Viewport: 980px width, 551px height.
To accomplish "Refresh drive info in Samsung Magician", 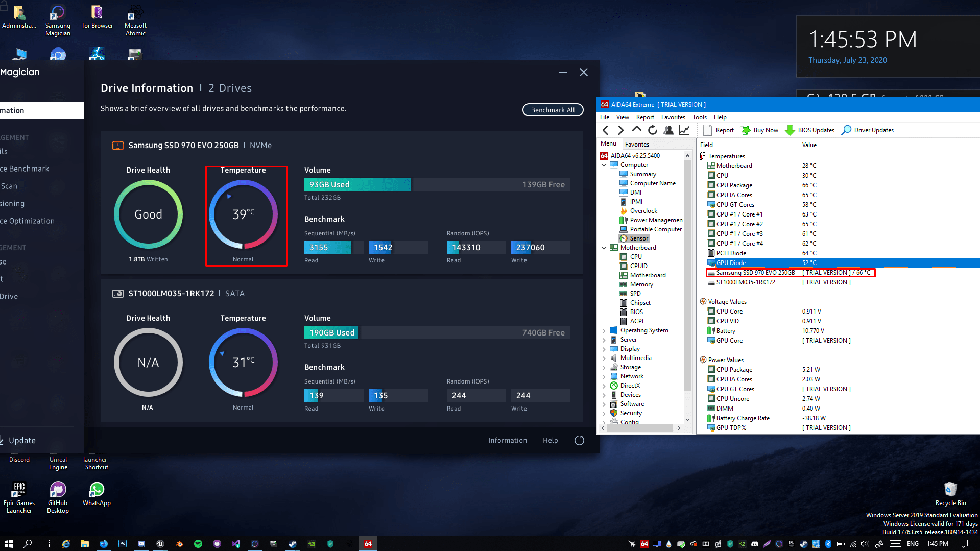I will coord(579,440).
